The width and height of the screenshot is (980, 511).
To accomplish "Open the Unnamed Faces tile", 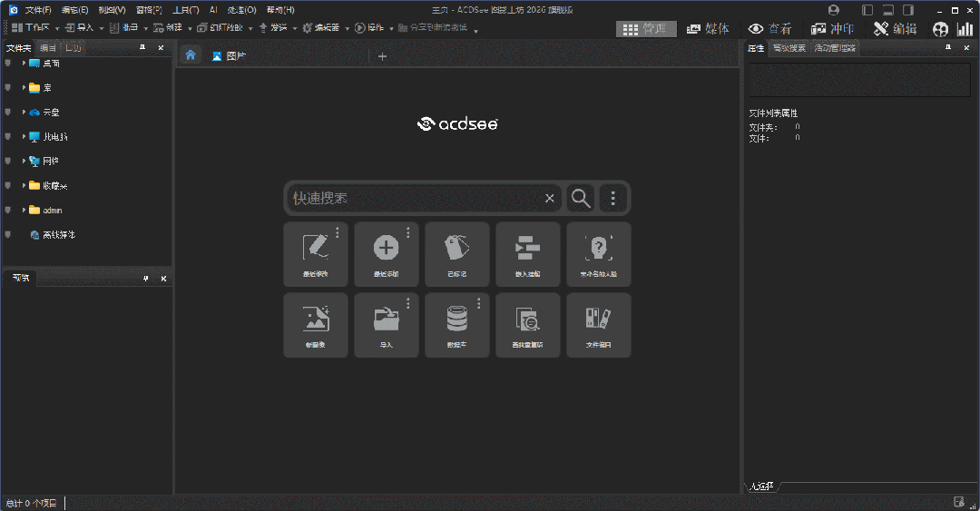I will [x=599, y=254].
